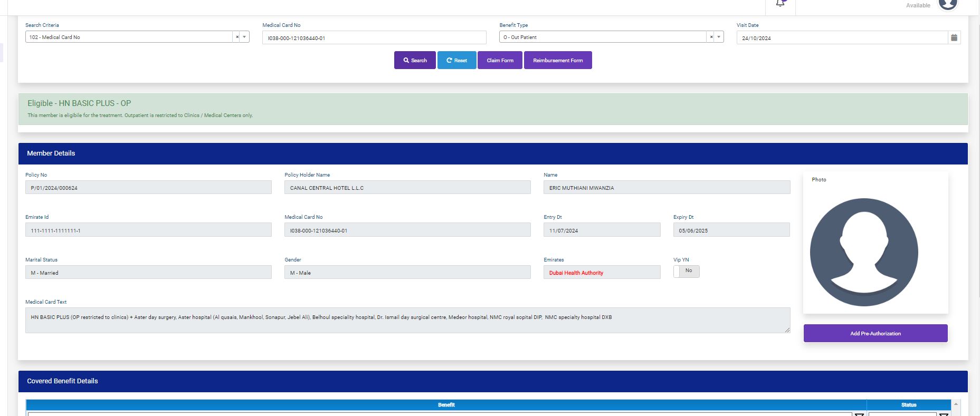
Task: Open the notifications bell icon
Action: click(x=780, y=4)
